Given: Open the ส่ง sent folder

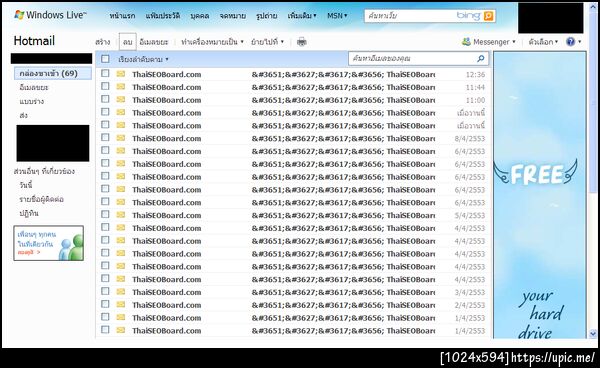Looking at the screenshot, I should (x=23, y=115).
